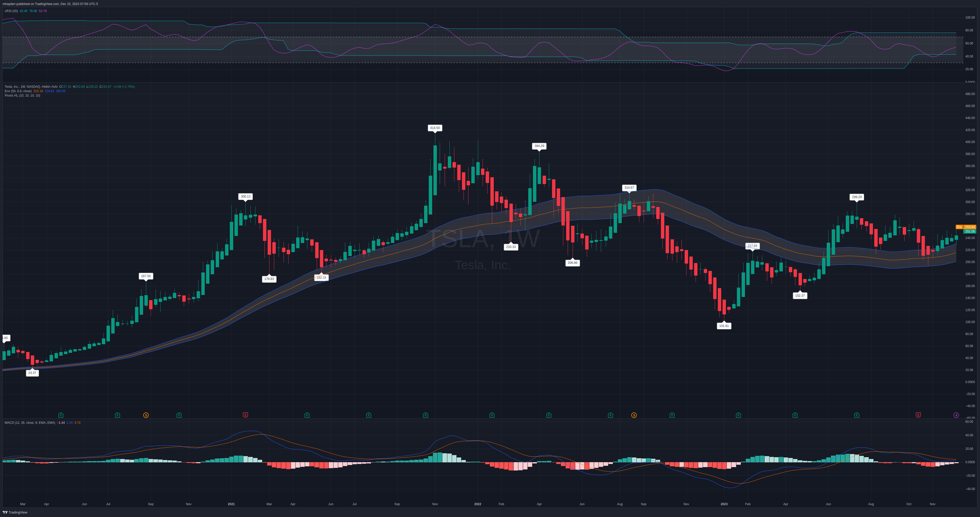Open the red earnings marker of October 2023
Viewport: 980px width, 517px height.
918,415
